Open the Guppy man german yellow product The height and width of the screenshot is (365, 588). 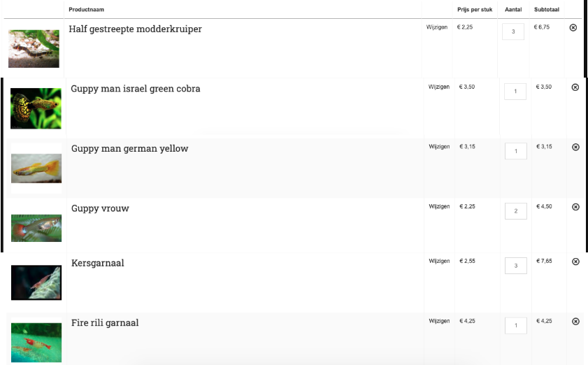[x=129, y=149]
